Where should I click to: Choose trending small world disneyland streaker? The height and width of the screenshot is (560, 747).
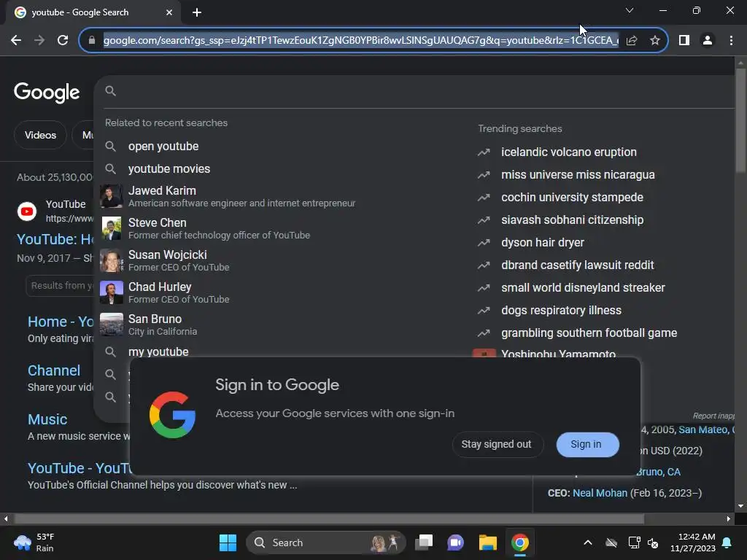click(583, 287)
